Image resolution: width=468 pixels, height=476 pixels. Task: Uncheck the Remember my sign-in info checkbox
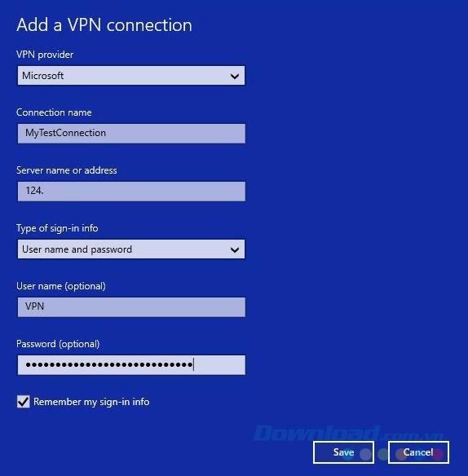[x=24, y=402]
